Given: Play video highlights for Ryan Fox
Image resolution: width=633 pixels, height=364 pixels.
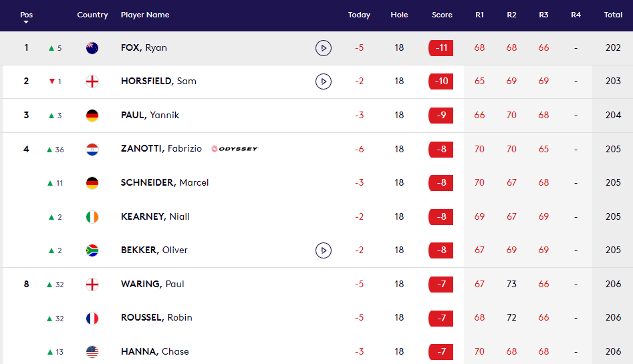Looking at the screenshot, I should click(x=324, y=48).
